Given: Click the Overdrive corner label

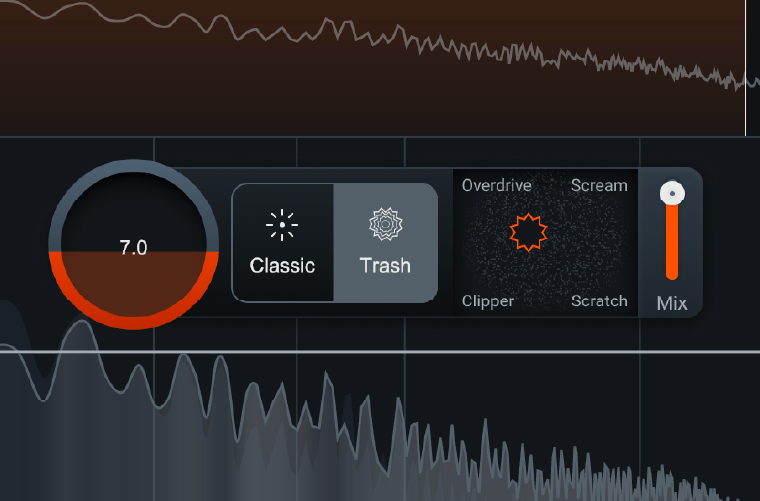Looking at the screenshot, I should 496,185.
